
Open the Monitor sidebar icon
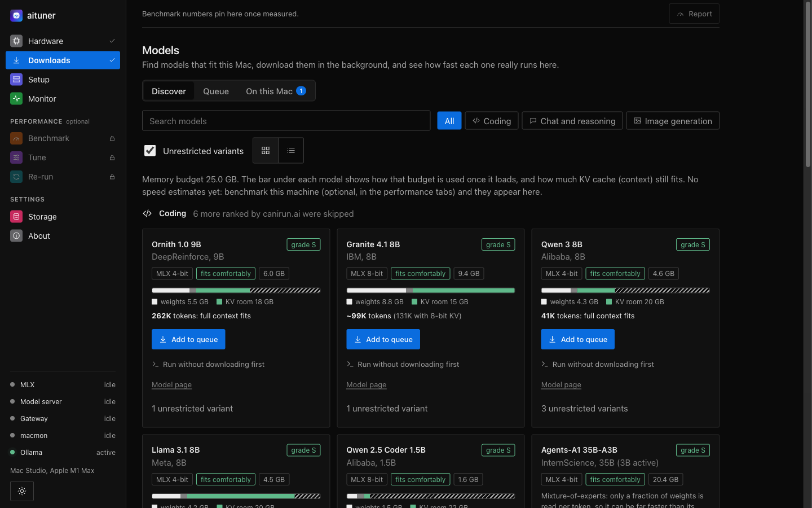[16, 99]
